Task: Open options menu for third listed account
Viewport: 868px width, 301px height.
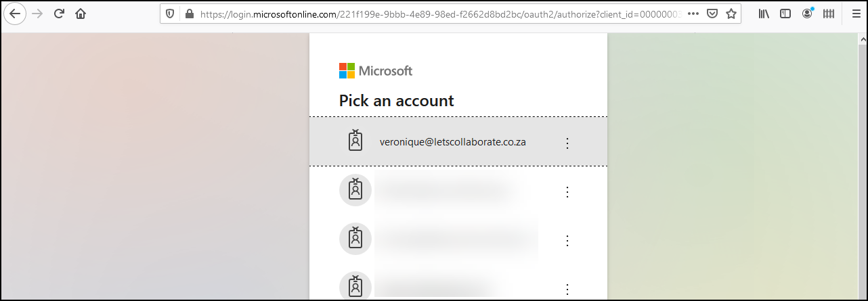Action: [567, 241]
